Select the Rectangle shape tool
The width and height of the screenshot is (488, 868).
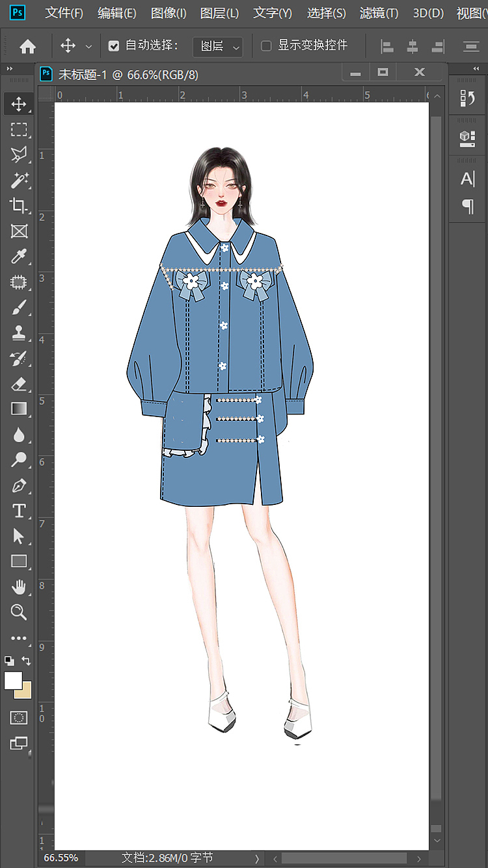[19, 561]
